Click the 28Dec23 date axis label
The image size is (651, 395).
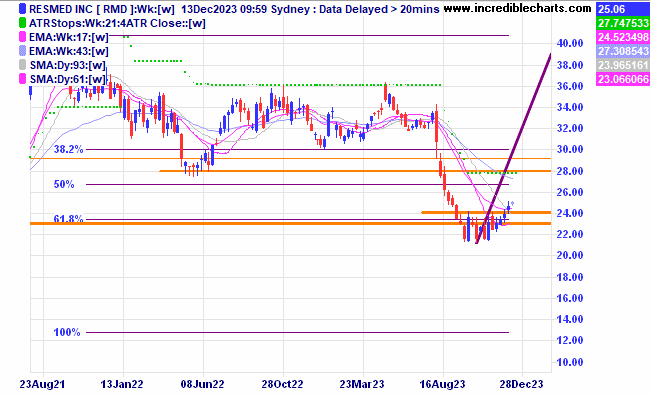[521, 384]
